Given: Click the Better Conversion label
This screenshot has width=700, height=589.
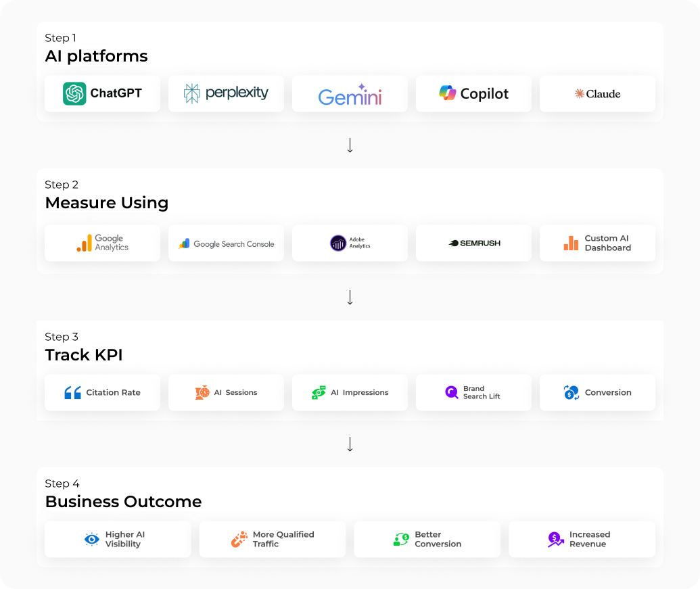Looking at the screenshot, I should 438,540.
